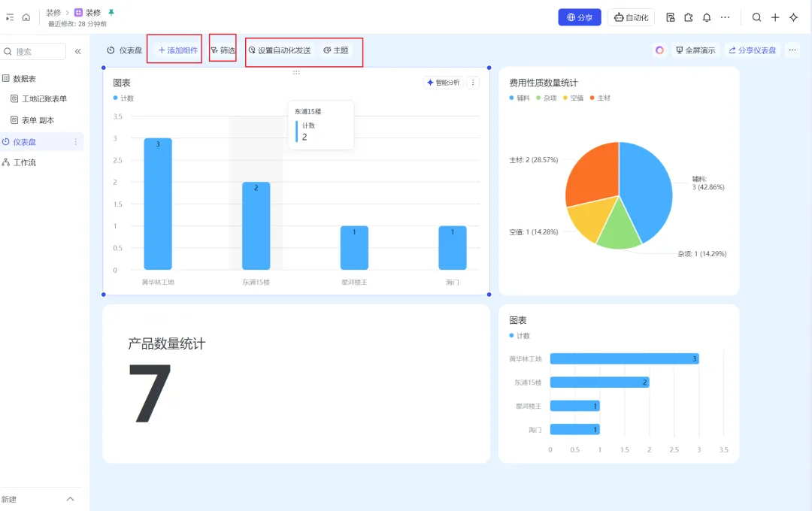Image resolution: width=812 pixels, height=511 pixels.
Task: Click the drag handle above the column chart
Action: point(296,72)
